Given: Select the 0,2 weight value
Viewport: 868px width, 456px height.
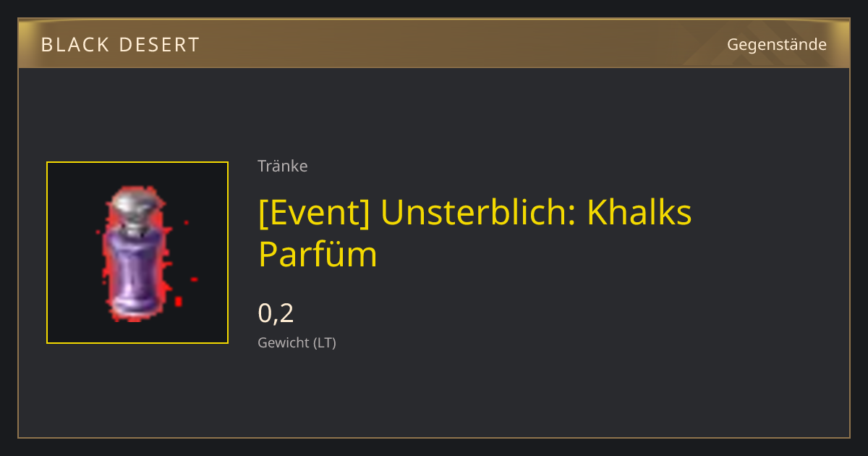Looking at the screenshot, I should point(276,313).
